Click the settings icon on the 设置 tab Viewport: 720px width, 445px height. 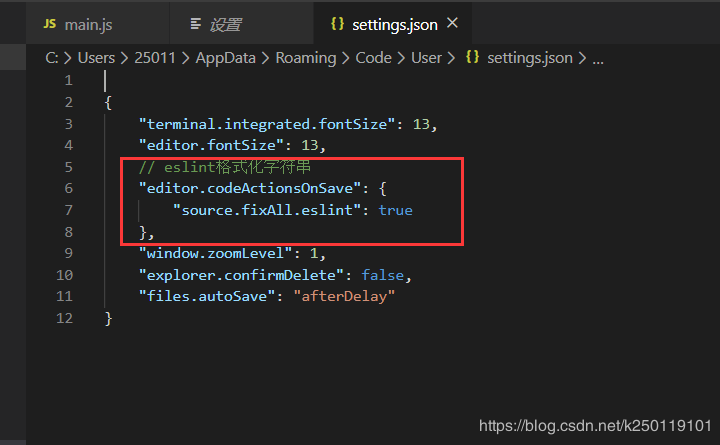point(189,24)
